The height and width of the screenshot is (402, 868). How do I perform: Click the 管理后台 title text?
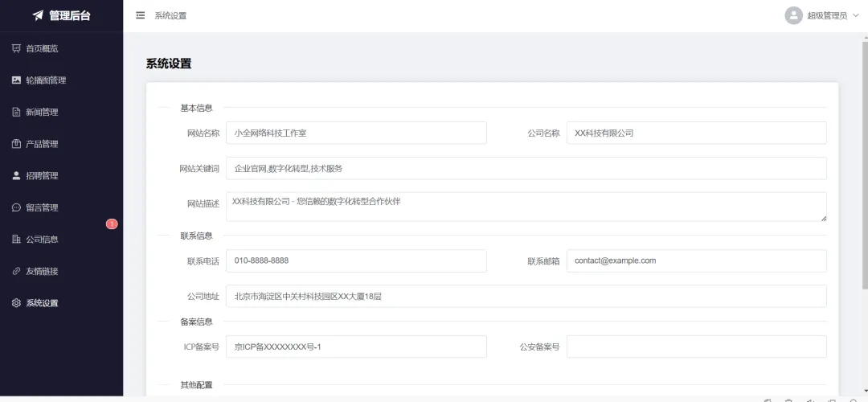tap(70, 15)
